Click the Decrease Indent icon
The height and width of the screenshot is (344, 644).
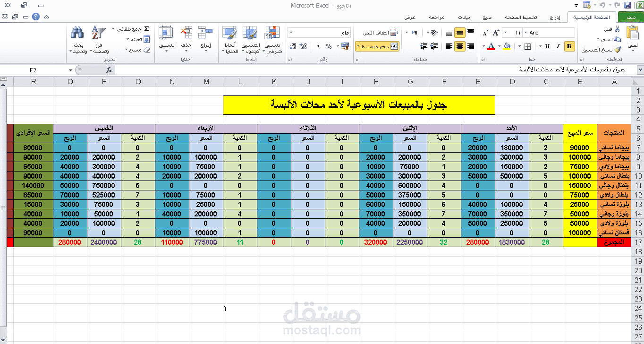[433, 46]
